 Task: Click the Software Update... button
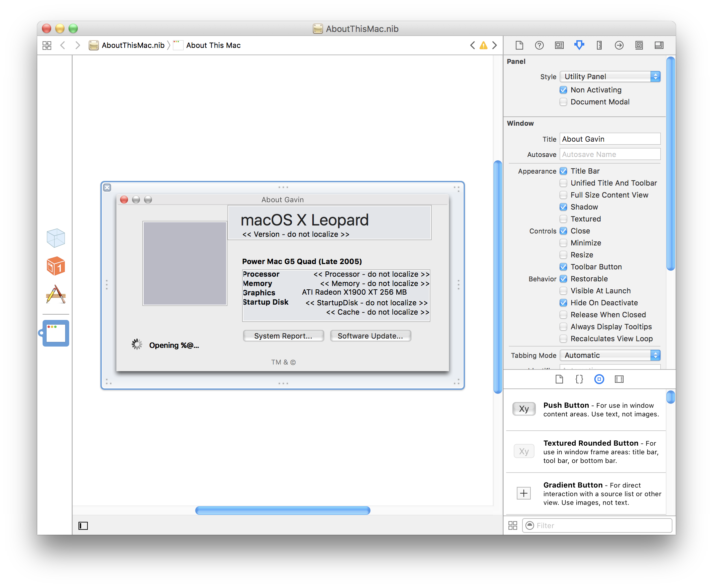pos(370,336)
